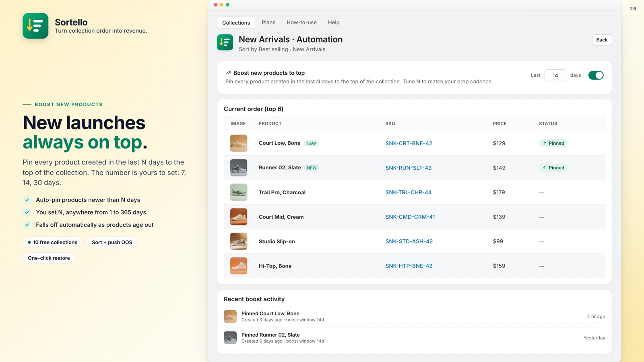The width and height of the screenshot is (644, 362).
Task: Click the Current order (top 6) heading
Action: 254,109
